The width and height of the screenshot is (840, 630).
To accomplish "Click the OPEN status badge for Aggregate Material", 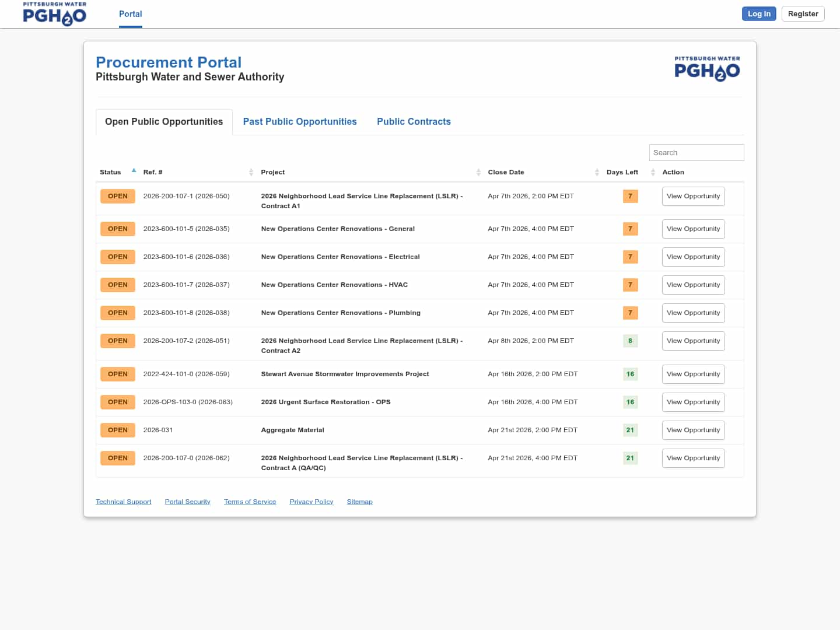I will pos(117,430).
